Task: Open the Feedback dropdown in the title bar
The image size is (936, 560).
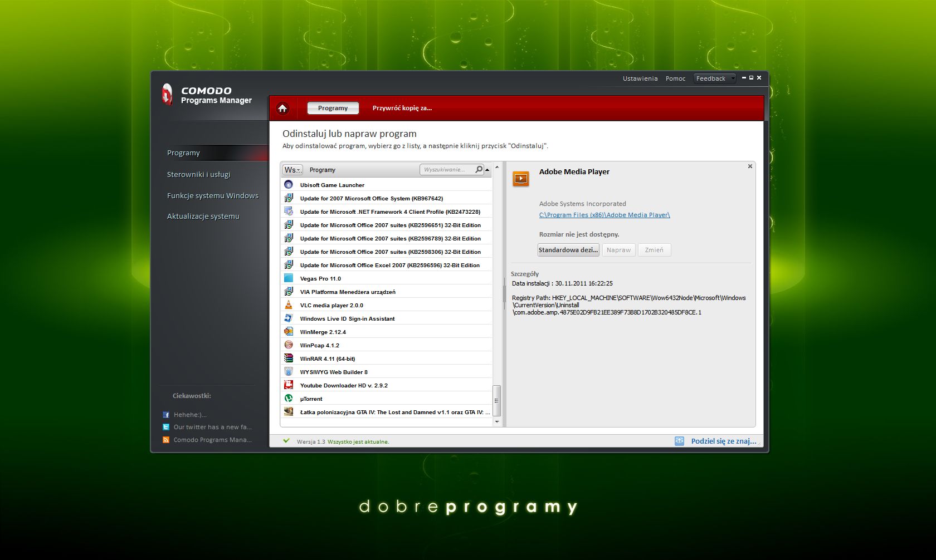Action: pyautogui.click(x=714, y=78)
